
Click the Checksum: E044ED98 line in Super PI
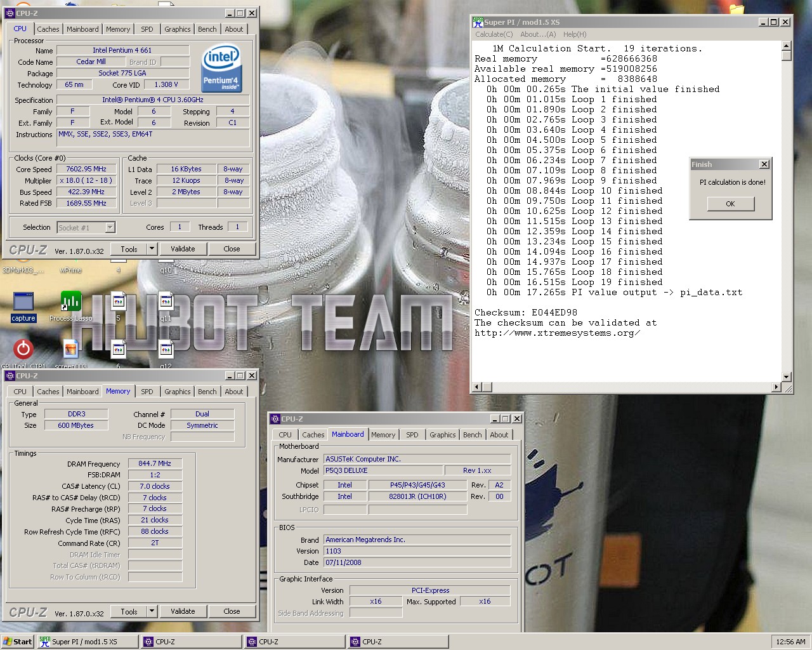pos(526,312)
